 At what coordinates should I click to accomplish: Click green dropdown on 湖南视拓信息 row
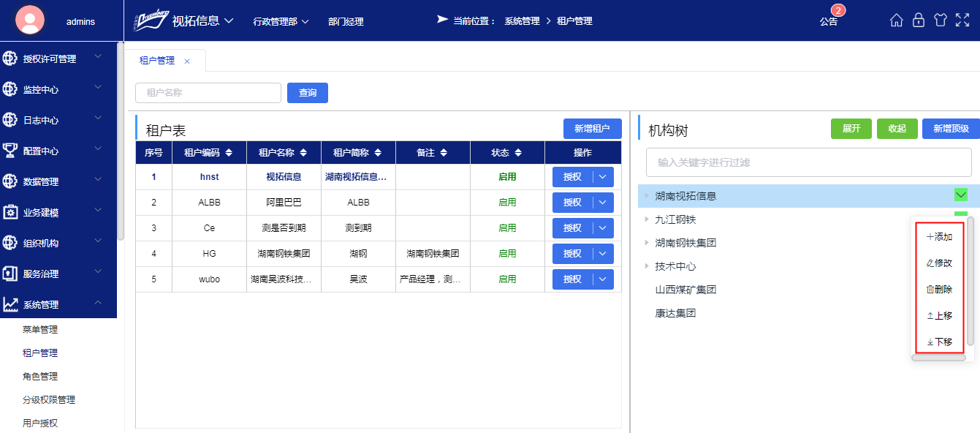tap(961, 195)
